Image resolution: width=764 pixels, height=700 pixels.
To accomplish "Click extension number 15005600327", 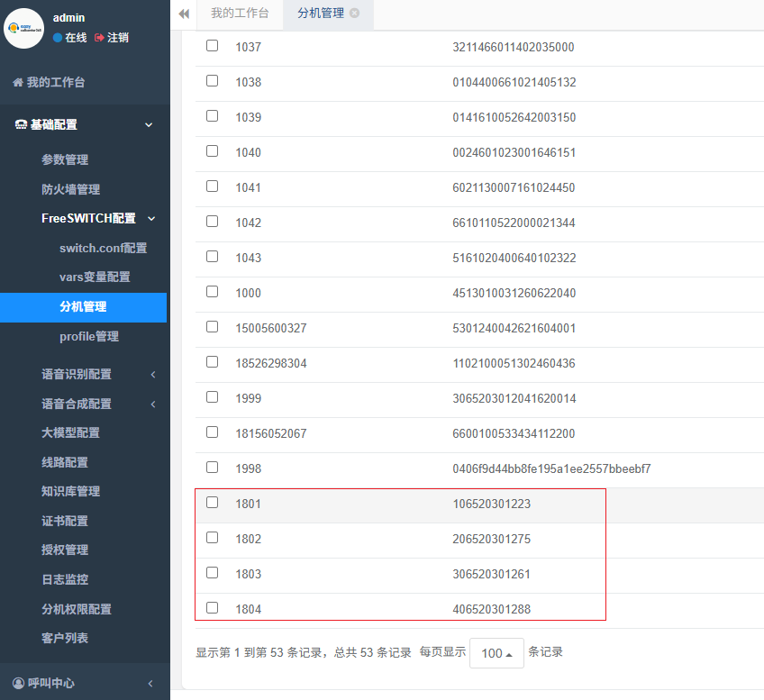I will [271, 328].
